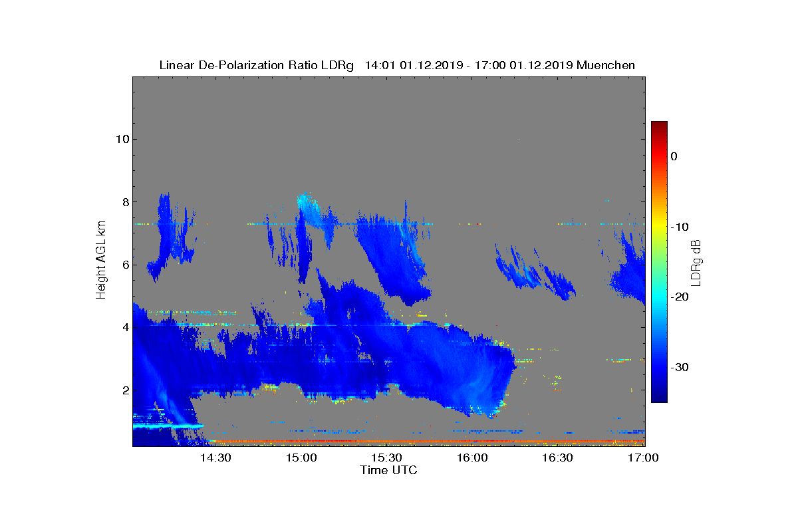Click the height tick label 2
798x532 pixels.
(125, 390)
